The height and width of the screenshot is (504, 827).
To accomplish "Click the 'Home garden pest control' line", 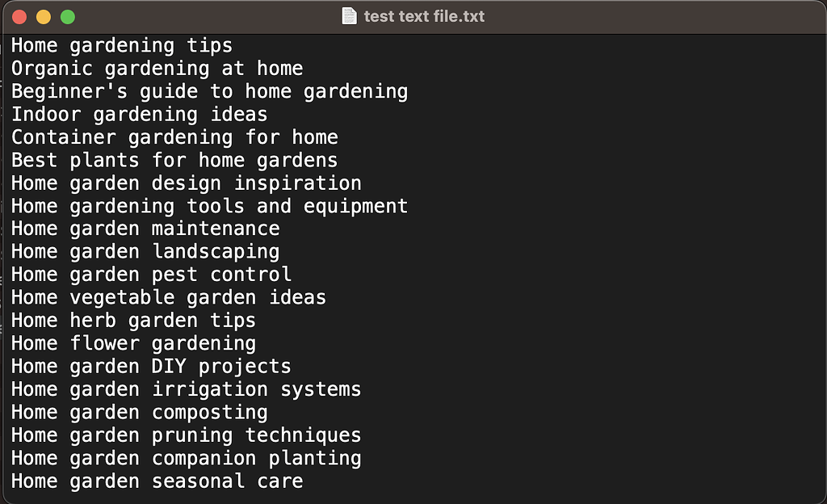I will 151,275.
